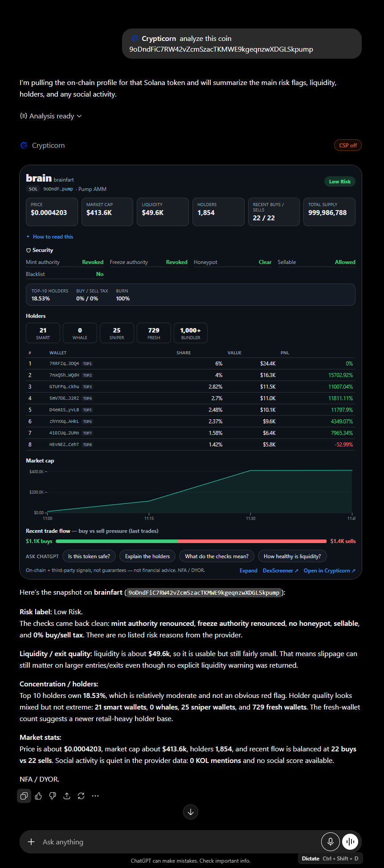Viewport: 384px width, 868px height.
Task: Click the Freeze authority Revoked status
Action: pos(177,262)
